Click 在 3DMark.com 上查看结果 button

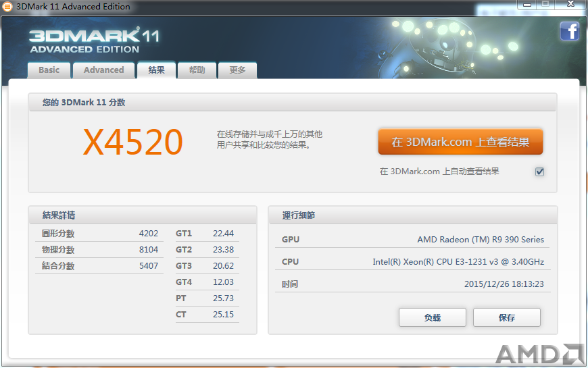[460, 142]
